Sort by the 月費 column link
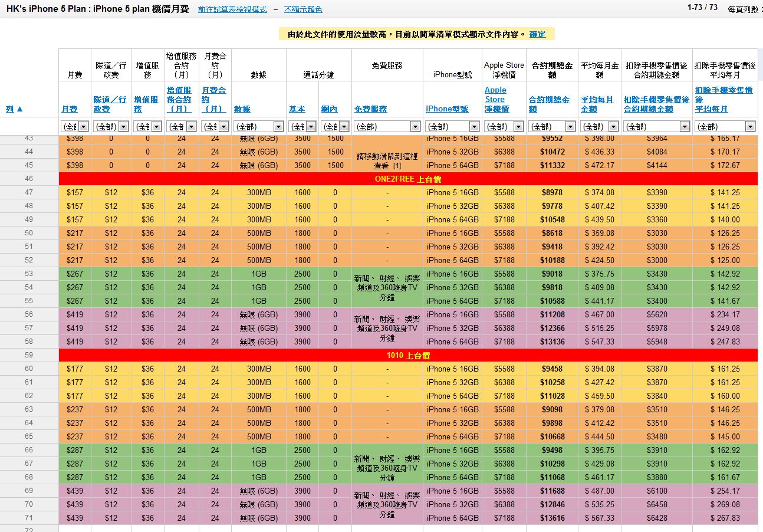 click(x=70, y=109)
